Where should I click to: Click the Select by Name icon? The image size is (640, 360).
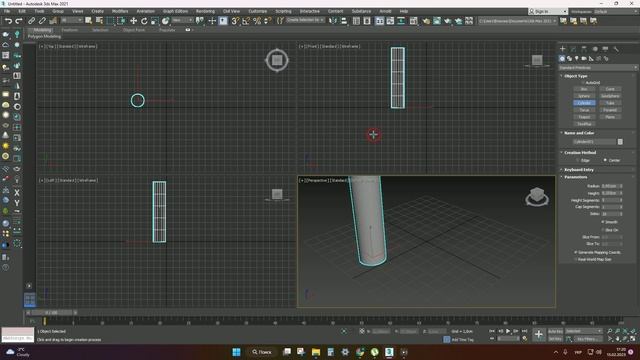point(99,21)
